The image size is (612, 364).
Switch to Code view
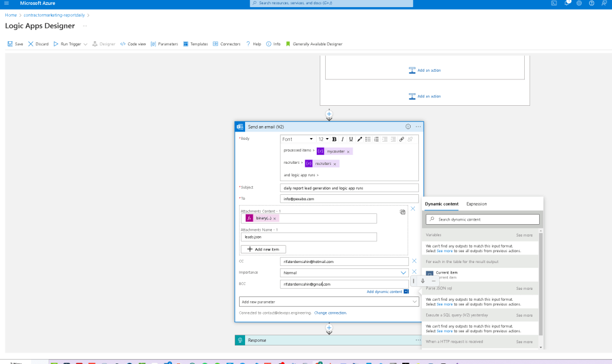coord(133,44)
